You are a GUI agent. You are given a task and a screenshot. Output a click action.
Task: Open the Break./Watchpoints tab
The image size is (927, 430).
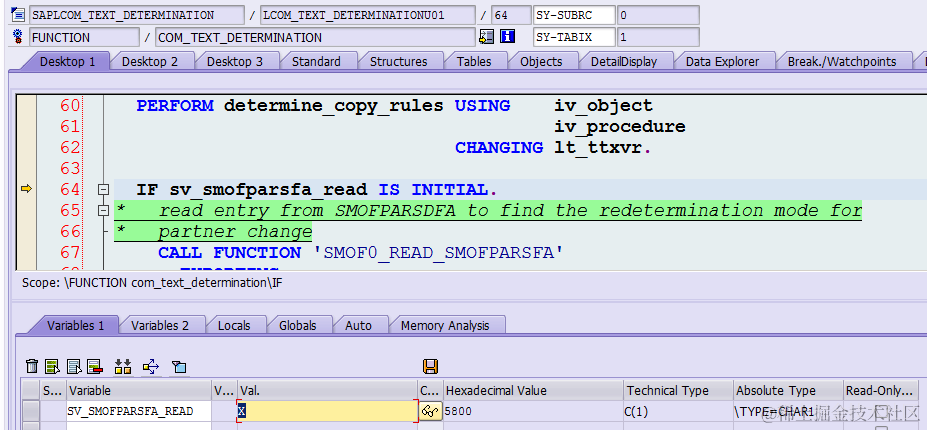[x=842, y=62]
